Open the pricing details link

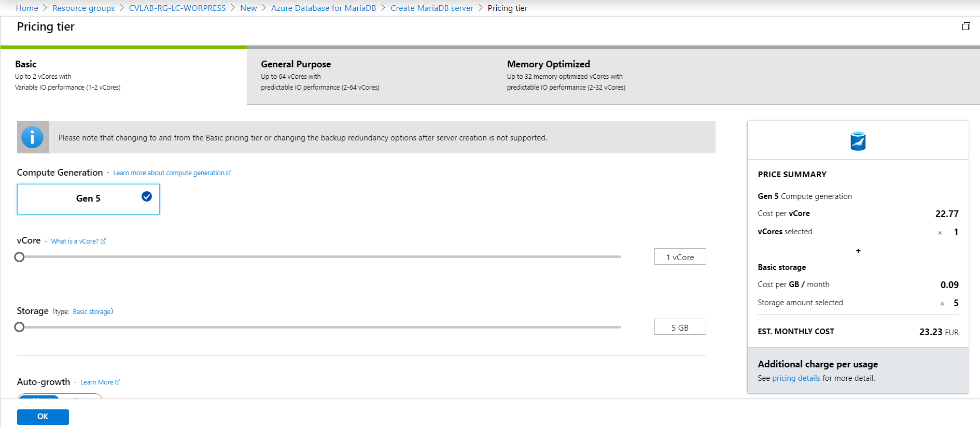click(796, 378)
